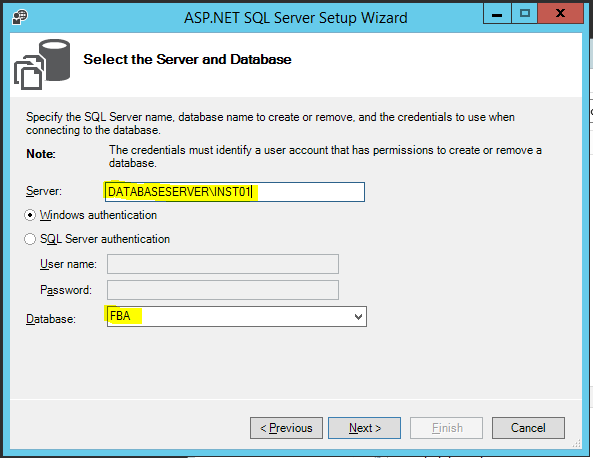Click the User name input field
This screenshot has height=458, width=593.
223,264
